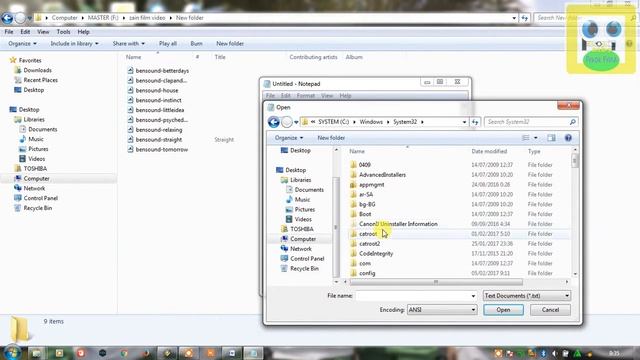The width and height of the screenshot is (640, 360).
Task: Select Computer in the Explorer sidebar
Action: 36,178
